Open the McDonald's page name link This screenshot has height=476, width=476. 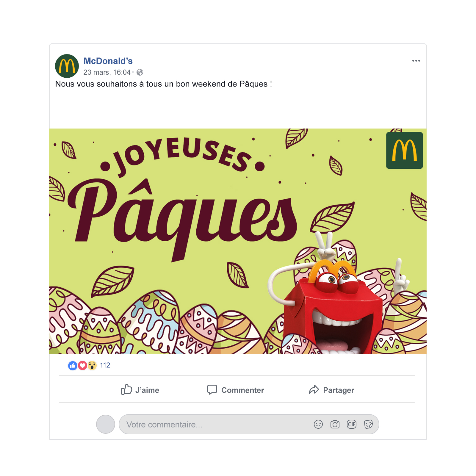tap(108, 61)
